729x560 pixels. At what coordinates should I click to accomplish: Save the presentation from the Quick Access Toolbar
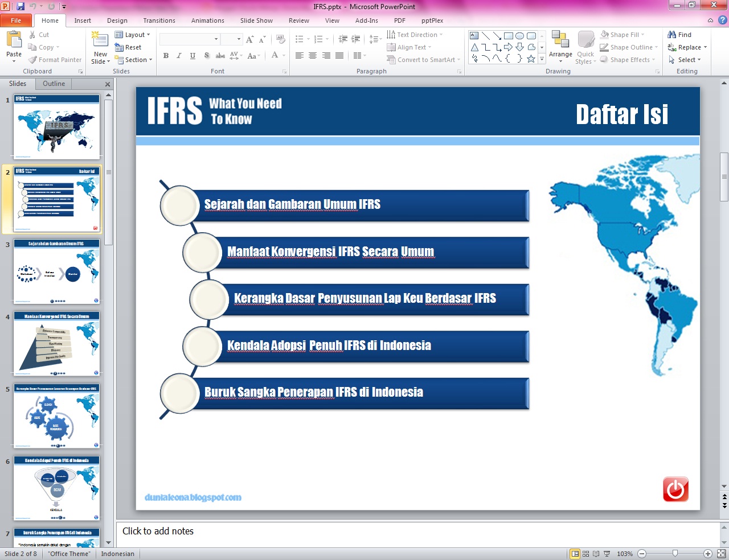click(x=21, y=6)
